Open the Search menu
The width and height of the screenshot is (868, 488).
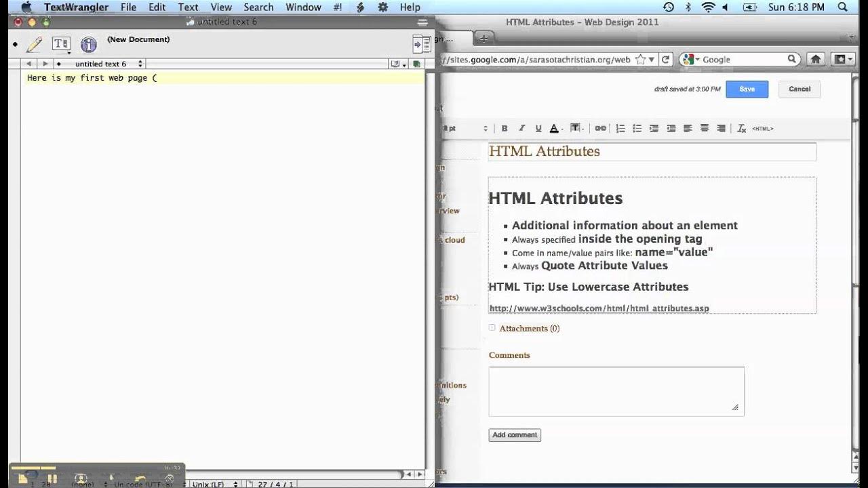(258, 7)
